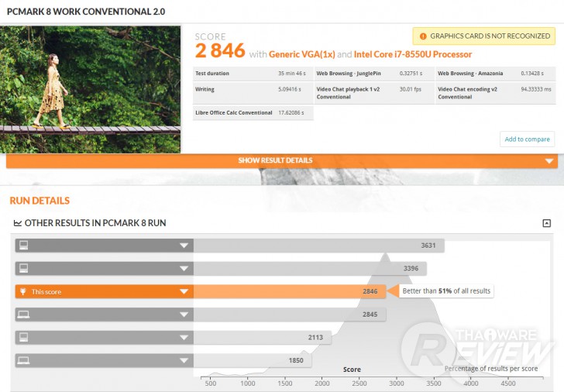Viewport: 564px width, 392px height.
Task: Click the big 2 846 score number
Action: coord(220,50)
